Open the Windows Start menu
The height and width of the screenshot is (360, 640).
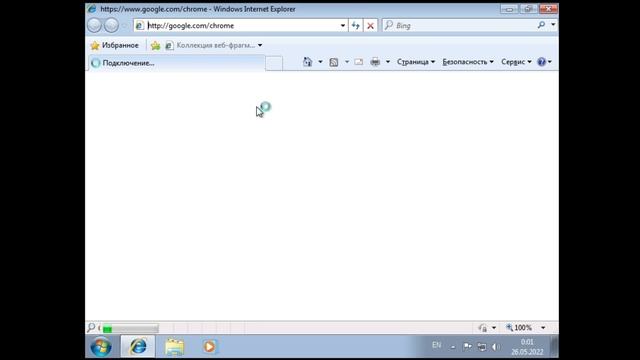pos(101,347)
